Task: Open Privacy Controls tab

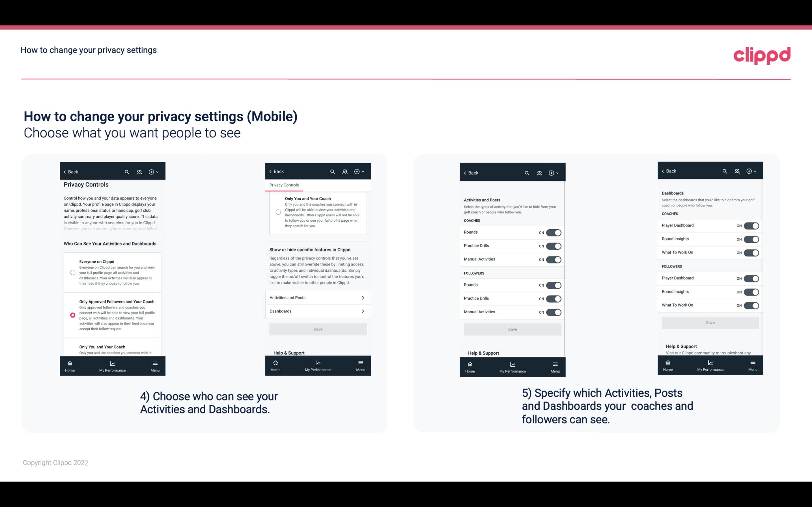Action: (x=285, y=185)
